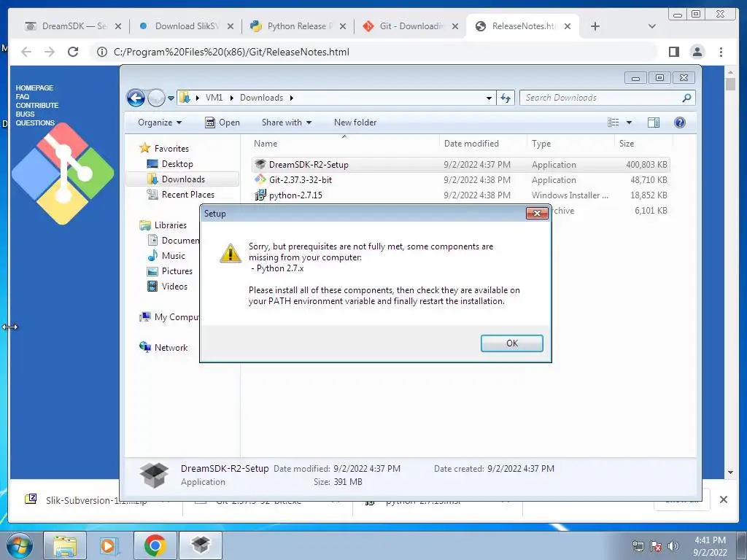Image resolution: width=747 pixels, height=560 pixels.
Task: Select Desktop in navigation pane
Action: [x=170, y=164]
